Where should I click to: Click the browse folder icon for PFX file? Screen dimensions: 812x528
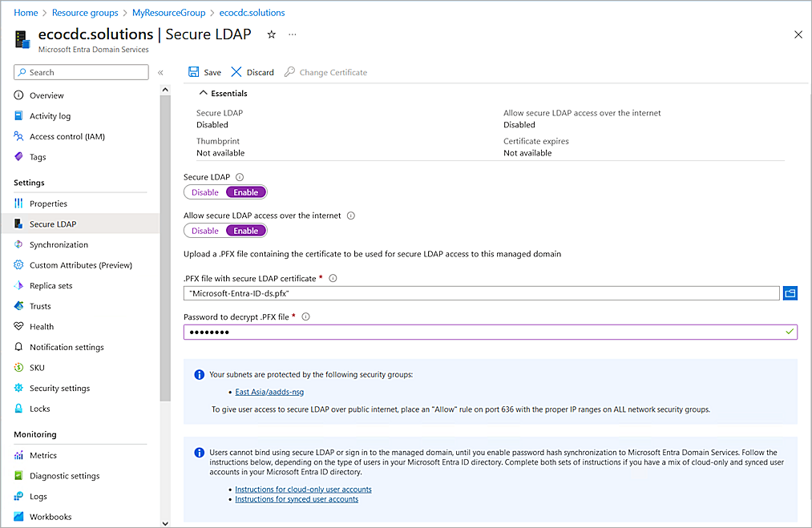pyautogui.click(x=790, y=293)
